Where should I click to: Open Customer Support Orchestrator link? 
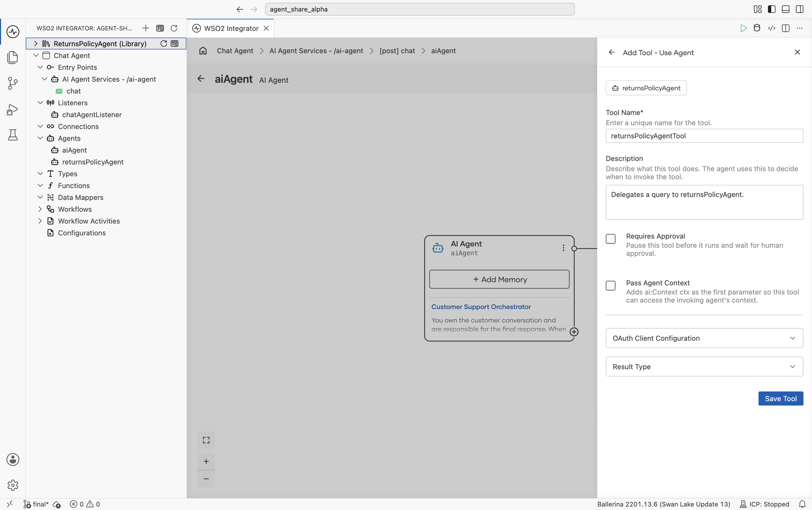[481, 307]
